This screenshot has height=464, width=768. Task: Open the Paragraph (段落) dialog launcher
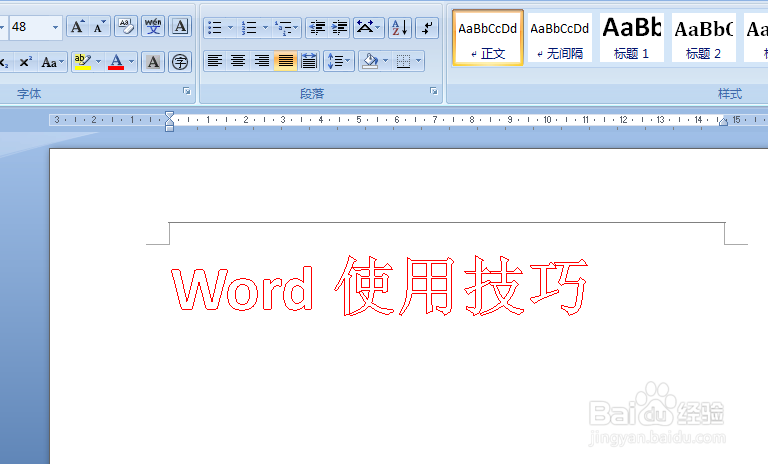(433, 91)
